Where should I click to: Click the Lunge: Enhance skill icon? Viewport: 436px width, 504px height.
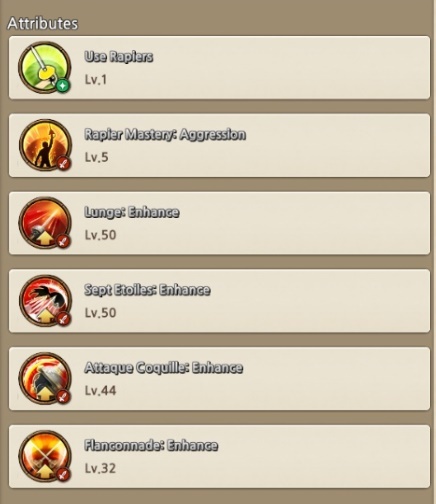pos(45,223)
